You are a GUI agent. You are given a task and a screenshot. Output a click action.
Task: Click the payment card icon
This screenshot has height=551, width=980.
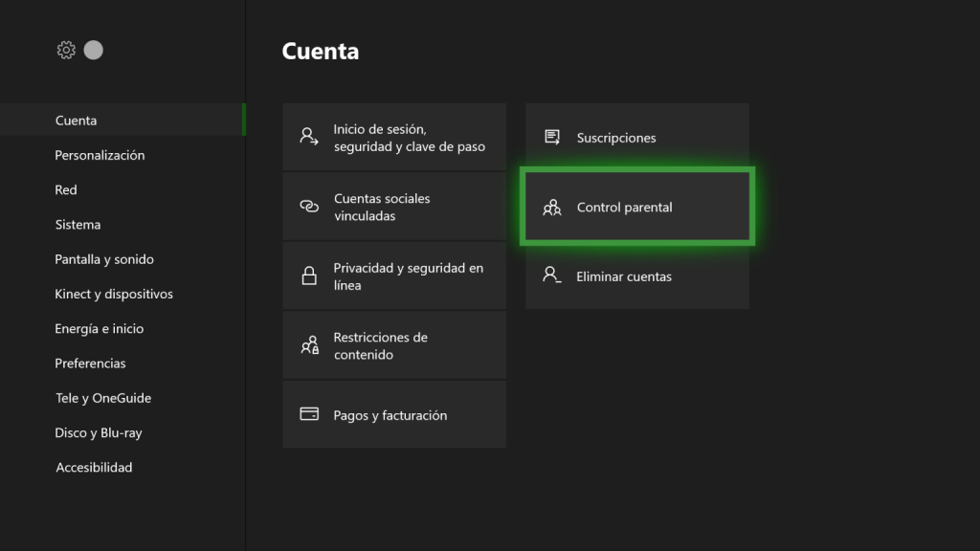[309, 414]
